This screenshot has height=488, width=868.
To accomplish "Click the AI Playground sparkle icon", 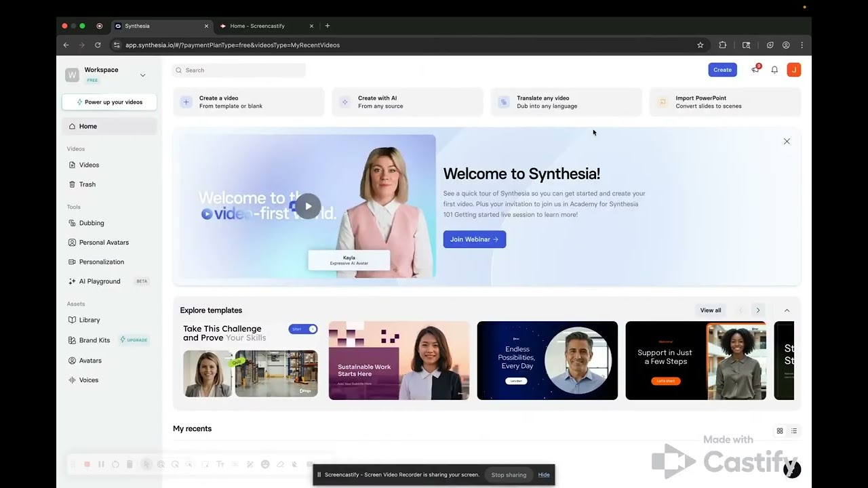I will (73, 281).
